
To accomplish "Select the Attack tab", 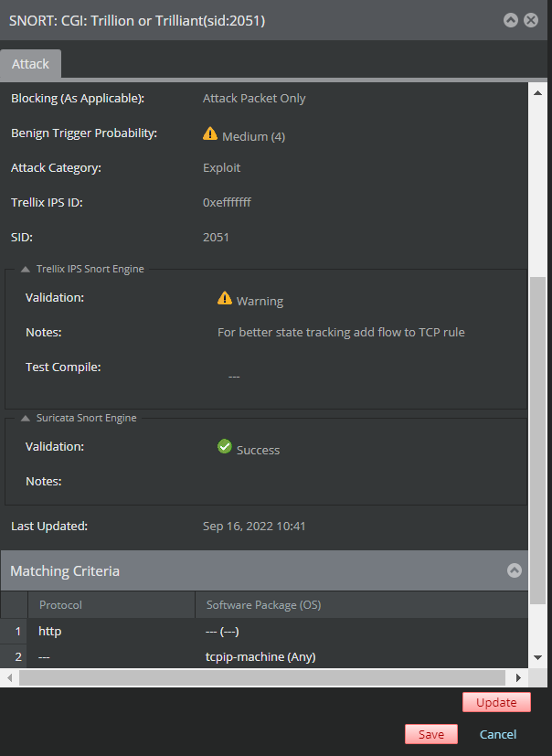I will tap(30, 64).
